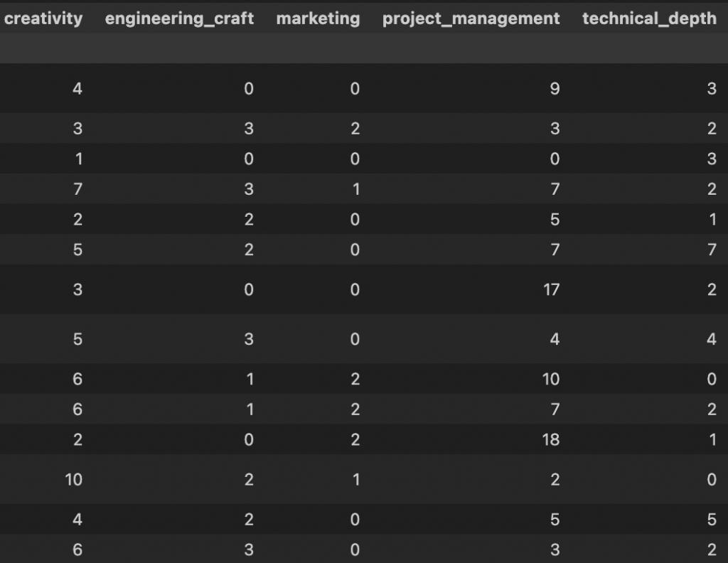Select the technical_depth cell showing 5
This screenshot has height=563, width=728.
click(x=711, y=520)
